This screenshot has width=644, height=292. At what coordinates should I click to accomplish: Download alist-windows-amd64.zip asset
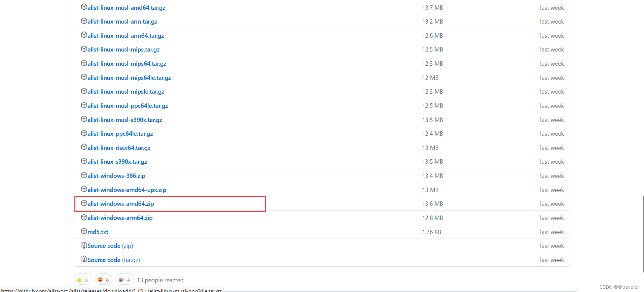(121, 204)
